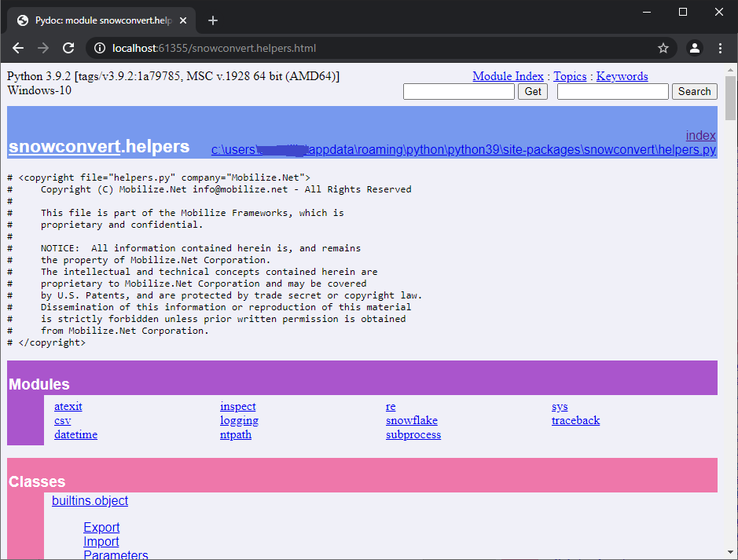Viewport: 738px width, 560px height.
Task: Click the search input field next to Get
Action: [x=458, y=92]
